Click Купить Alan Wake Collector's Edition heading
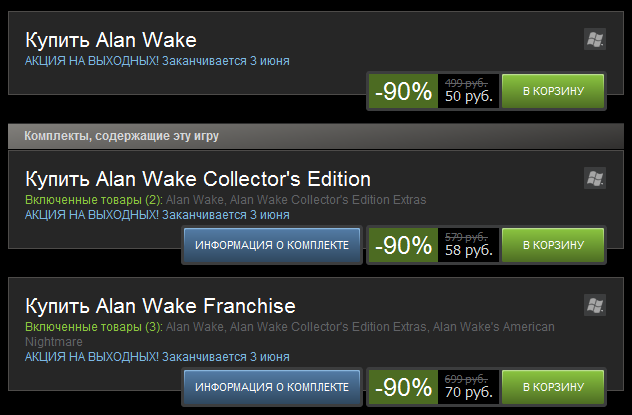 tap(198, 179)
